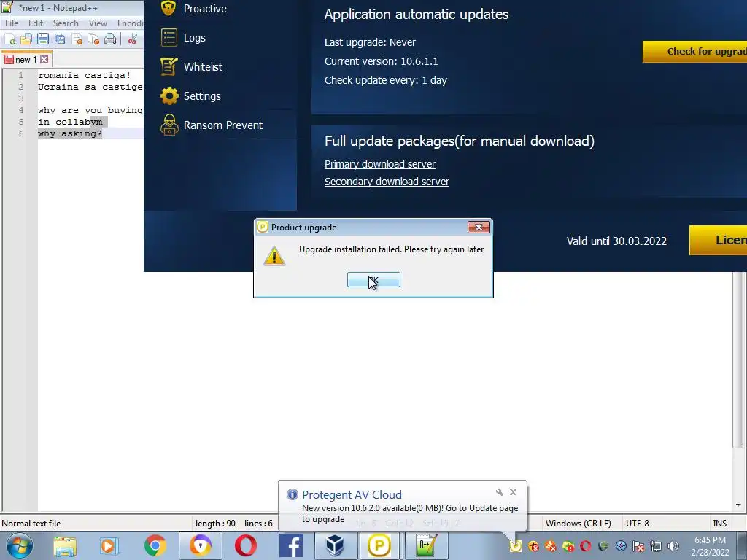Click the Protegent AV Cloud notification title
Screen dimensions: 747x560
(352, 495)
